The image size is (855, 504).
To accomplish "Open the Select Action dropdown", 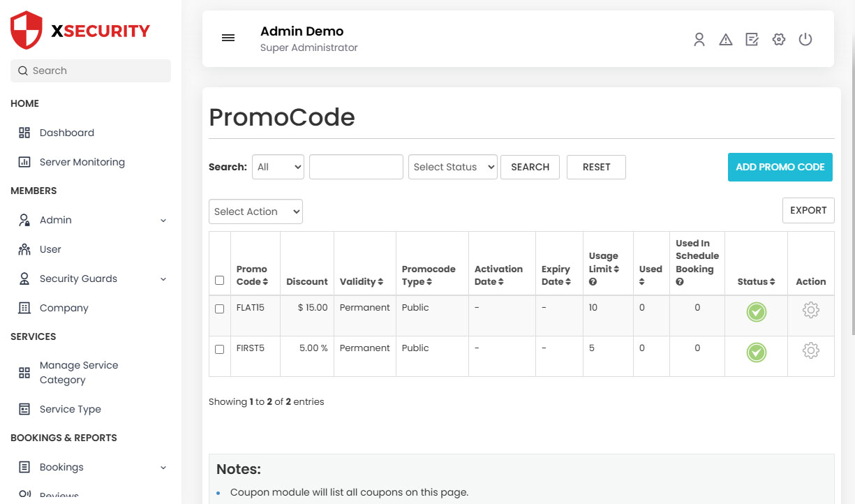I will [x=255, y=212].
